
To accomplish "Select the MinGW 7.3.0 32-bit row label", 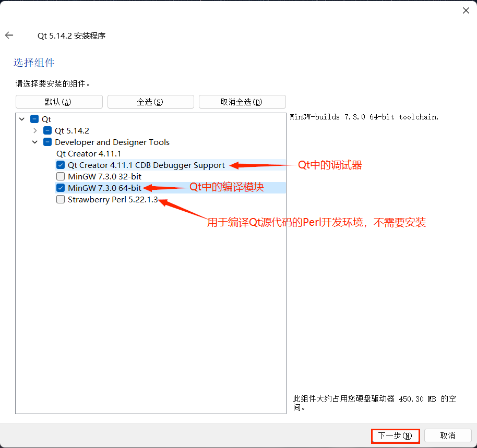I will tap(105, 177).
